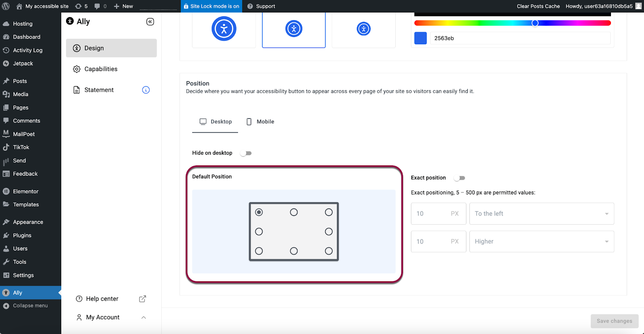
Task: Open the Design section
Action: (x=111, y=48)
